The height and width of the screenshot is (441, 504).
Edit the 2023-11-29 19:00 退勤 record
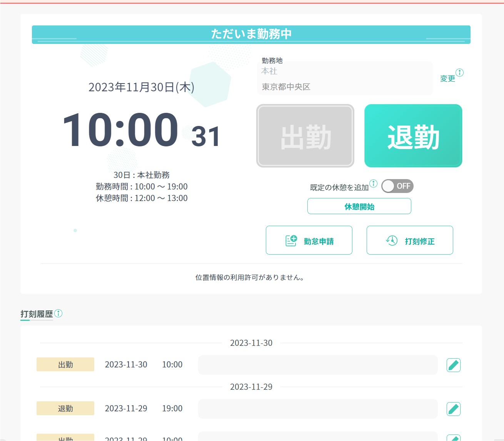453,409
